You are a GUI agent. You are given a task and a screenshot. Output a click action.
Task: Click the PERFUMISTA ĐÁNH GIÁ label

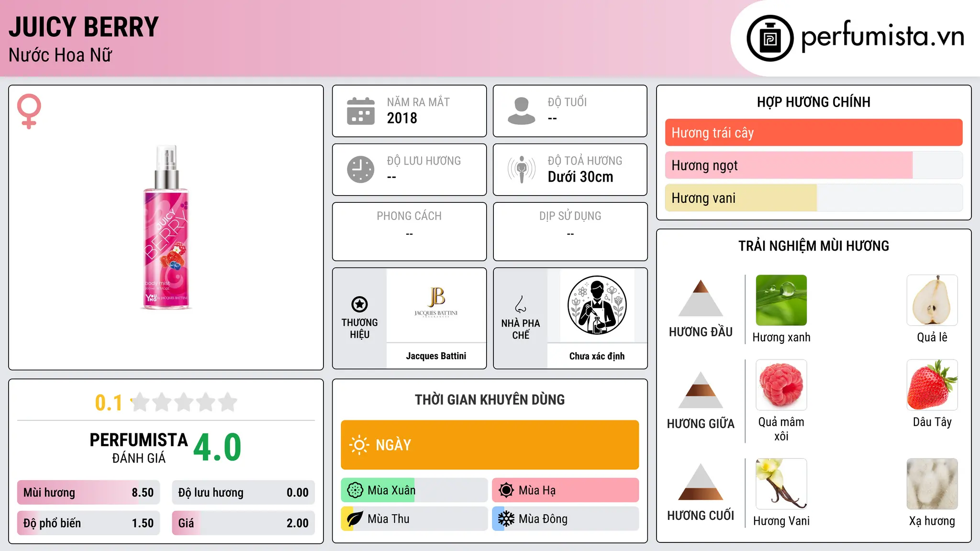coord(139,448)
